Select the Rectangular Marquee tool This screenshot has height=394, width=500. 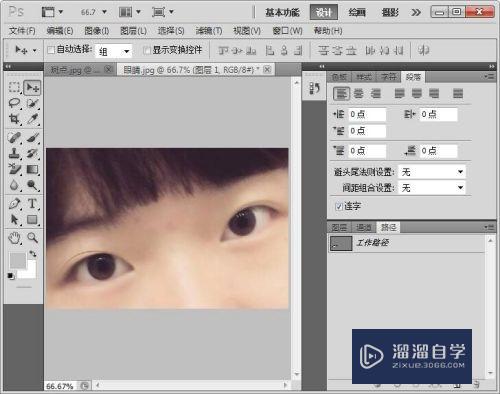14,88
